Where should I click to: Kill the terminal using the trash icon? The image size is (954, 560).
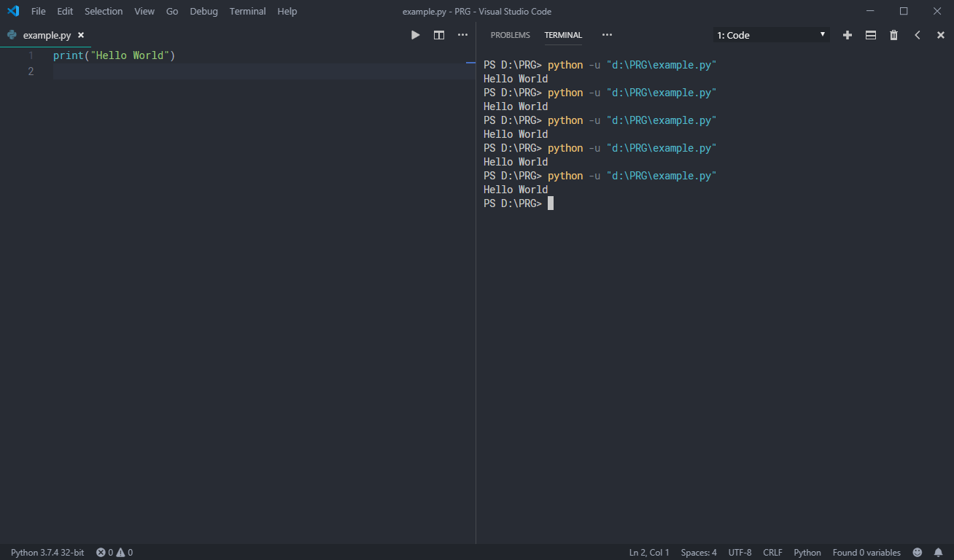893,34
